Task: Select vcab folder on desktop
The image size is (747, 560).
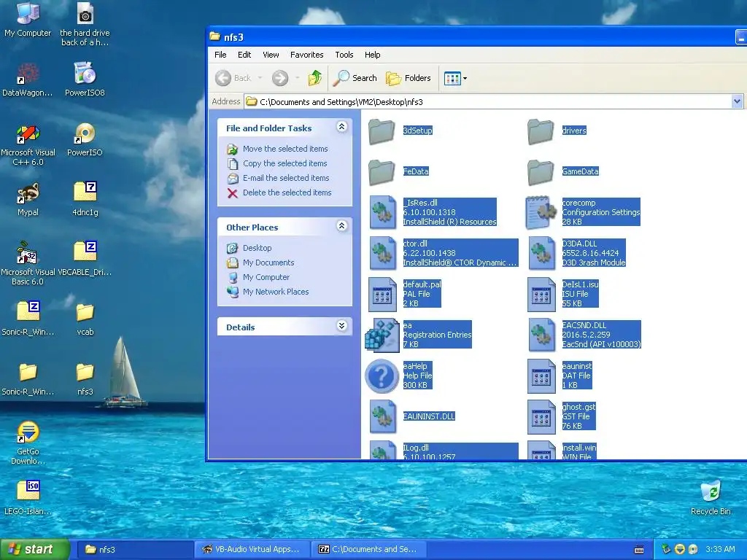Action: pos(85,319)
